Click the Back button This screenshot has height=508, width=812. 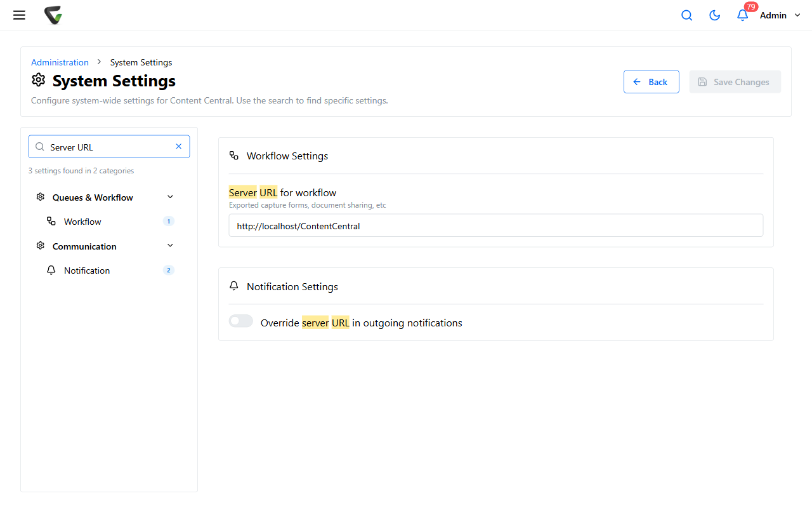pos(652,82)
